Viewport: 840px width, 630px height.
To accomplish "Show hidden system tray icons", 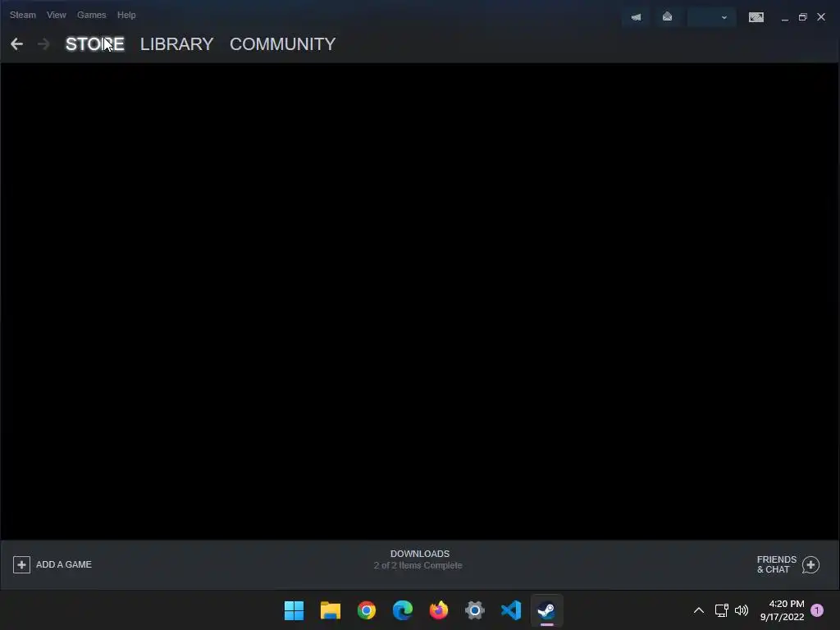I will tap(699, 610).
